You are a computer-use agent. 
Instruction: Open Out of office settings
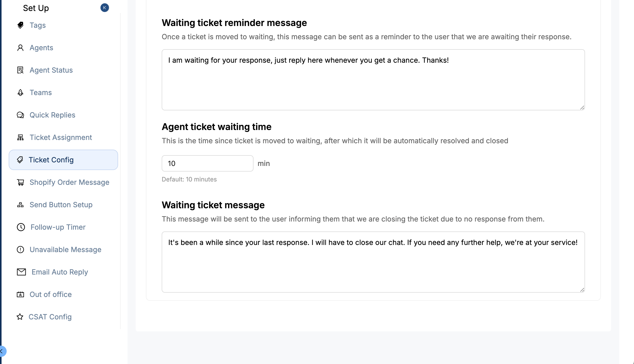tap(50, 294)
